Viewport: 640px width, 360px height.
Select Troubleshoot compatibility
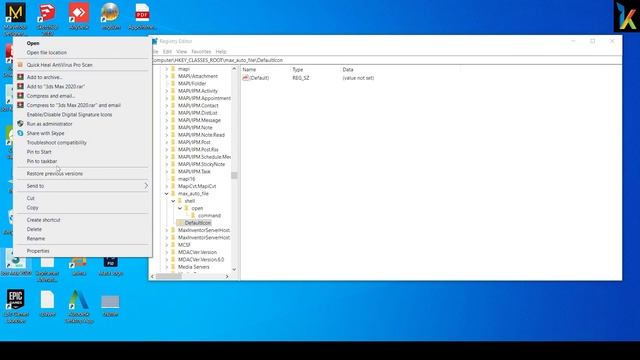pos(57,143)
